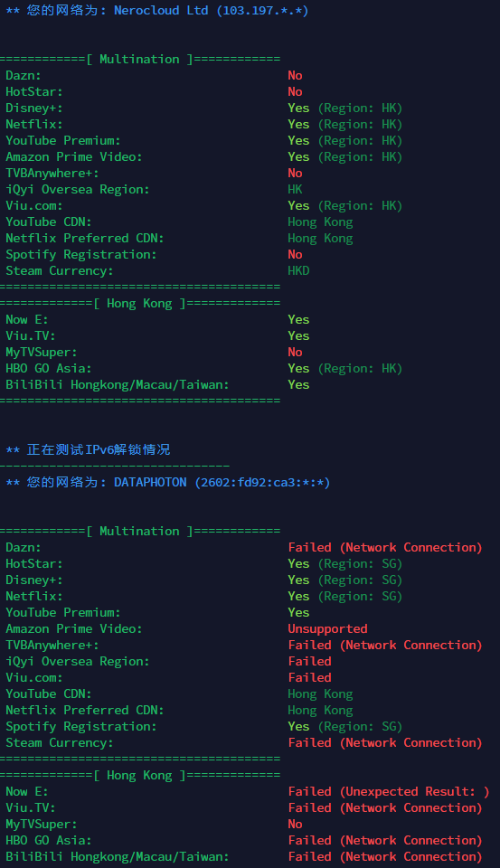Click the Steam Currency HKD value
This screenshot has height=868, width=500.
[x=298, y=270]
